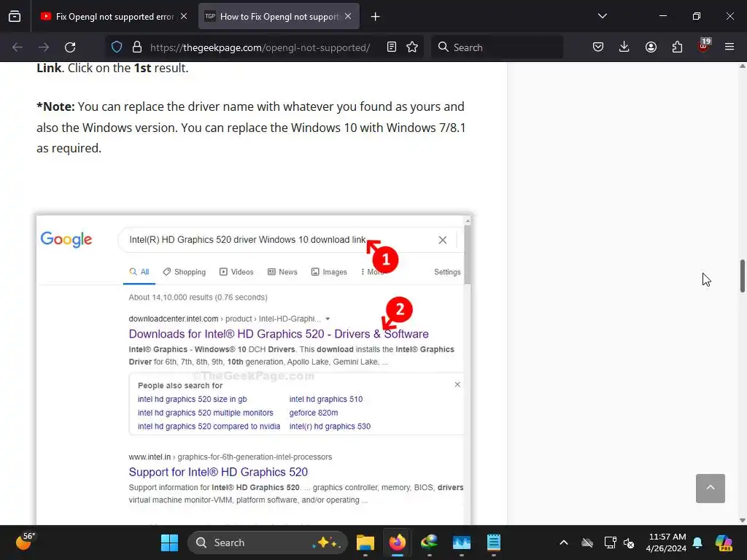
Task: Switch to the YouTube 'Fix Opengl not supported error' tab
Action: pos(115,17)
